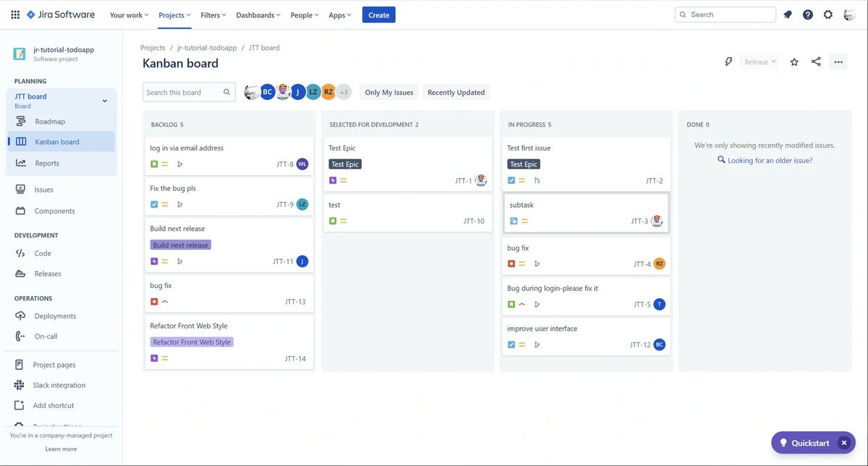Open Jira settings gear icon
This screenshot has height=466, width=868.
coord(828,14)
